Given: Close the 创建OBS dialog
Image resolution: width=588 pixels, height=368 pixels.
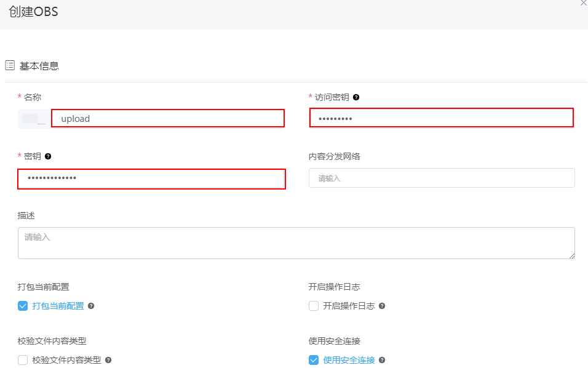Looking at the screenshot, I should [x=584, y=2].
